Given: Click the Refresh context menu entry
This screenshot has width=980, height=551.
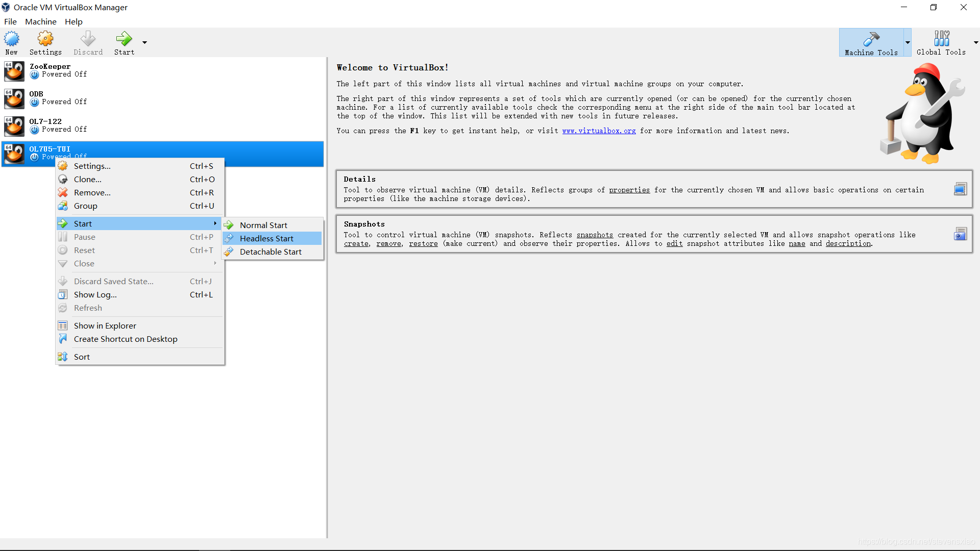Looking at the screenshot, I should point(140,308).
